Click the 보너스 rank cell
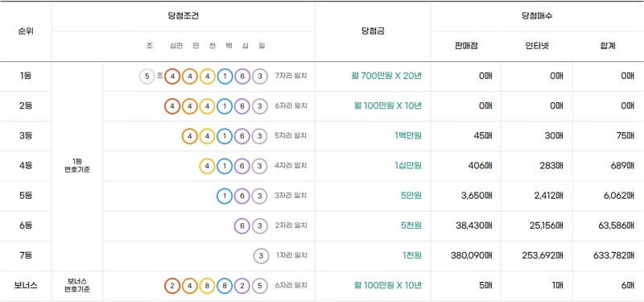644x302 pixels. 26,286
